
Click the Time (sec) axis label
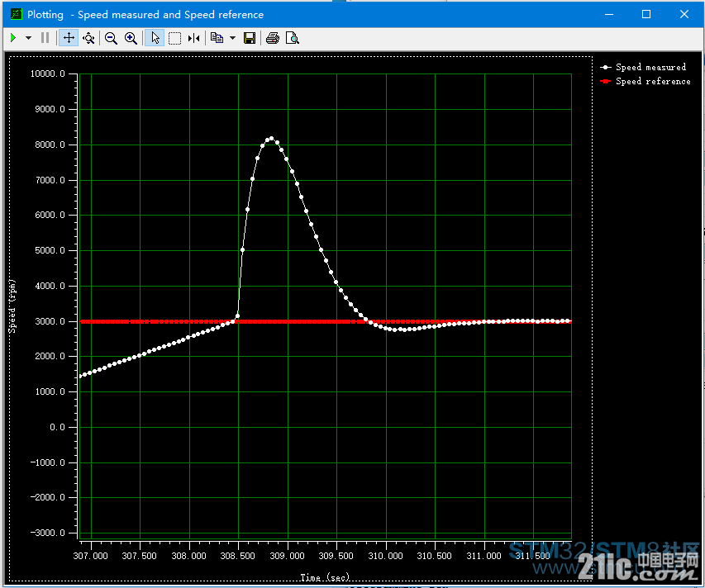click(325, 577)
